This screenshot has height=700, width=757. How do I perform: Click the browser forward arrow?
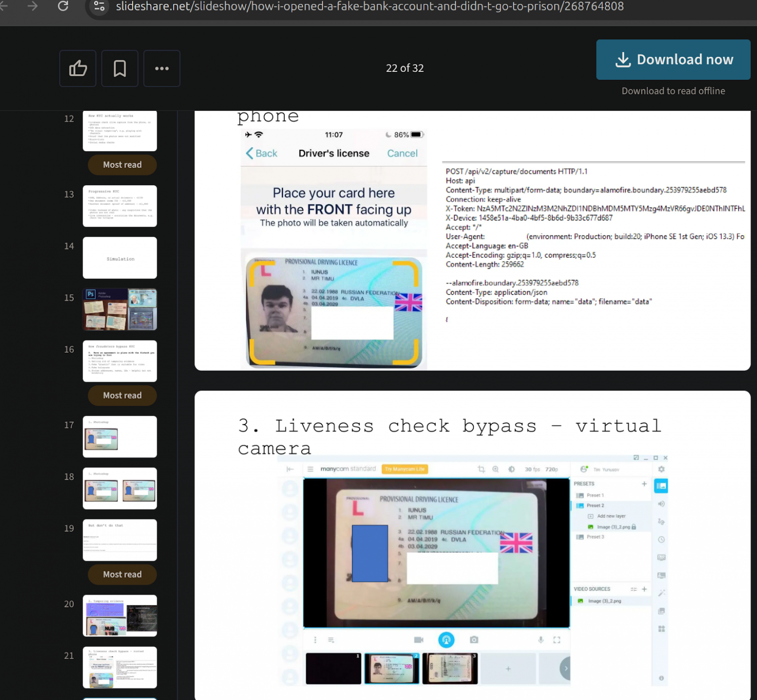(x=33, y=6)
